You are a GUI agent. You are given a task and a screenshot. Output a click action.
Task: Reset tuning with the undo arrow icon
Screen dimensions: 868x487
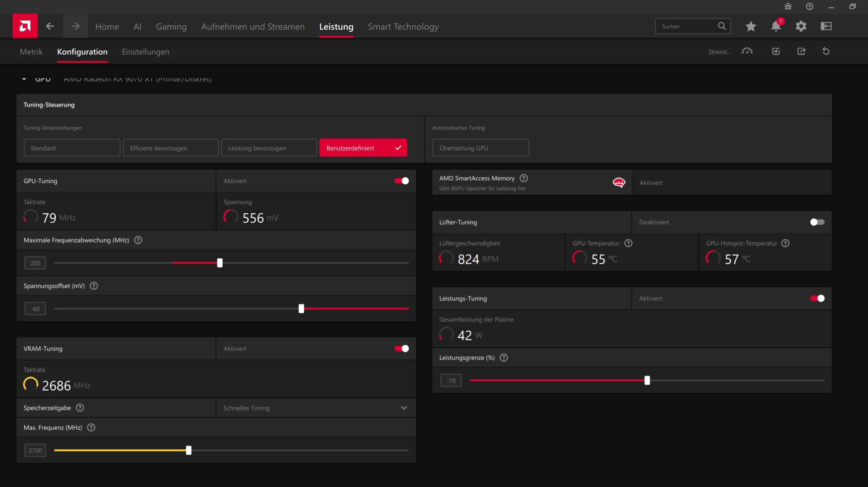coord(826,51)
